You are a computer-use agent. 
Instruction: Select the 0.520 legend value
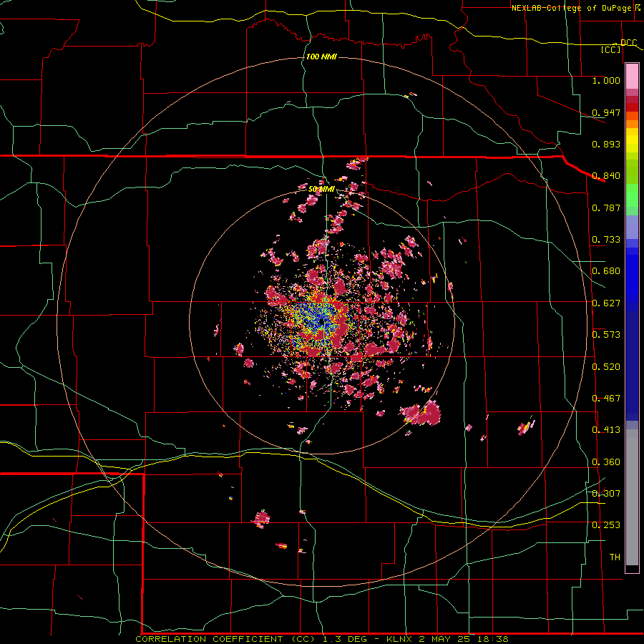point(606,367)
